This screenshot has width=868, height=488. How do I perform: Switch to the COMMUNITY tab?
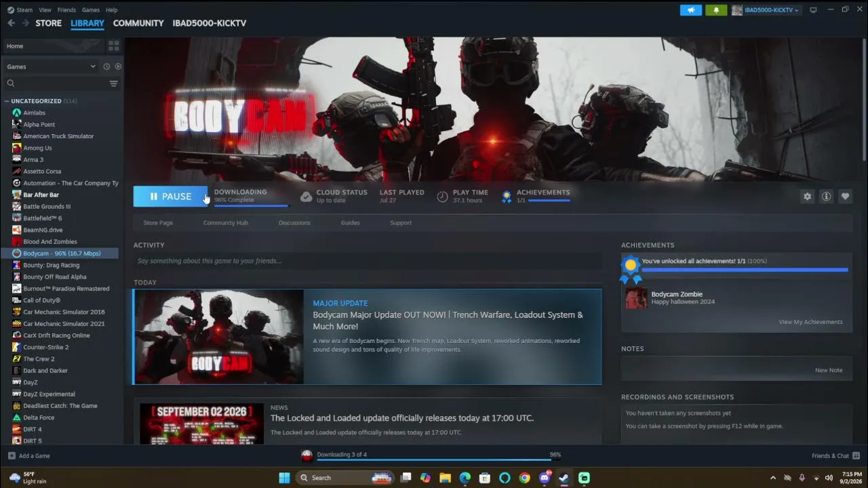[138, 23]
